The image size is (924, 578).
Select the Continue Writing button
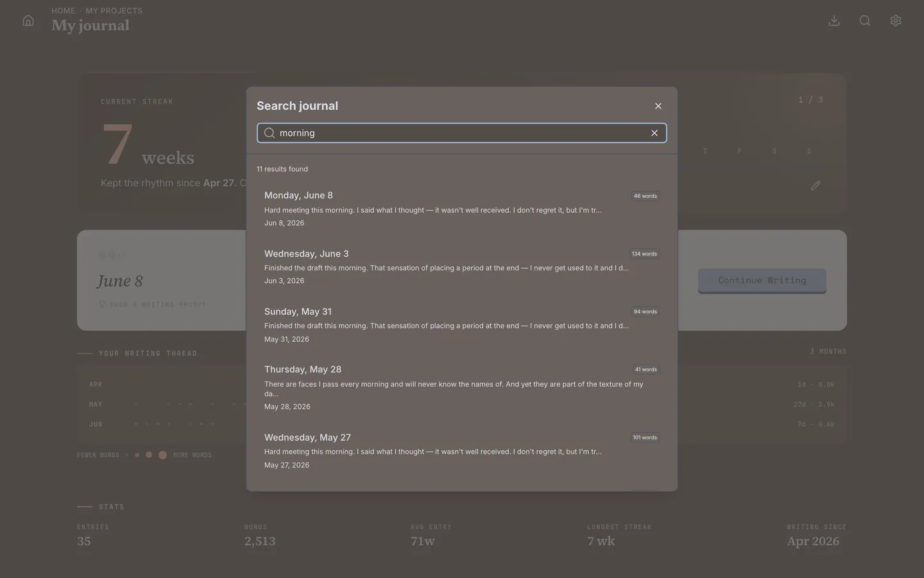pos(762,281)
